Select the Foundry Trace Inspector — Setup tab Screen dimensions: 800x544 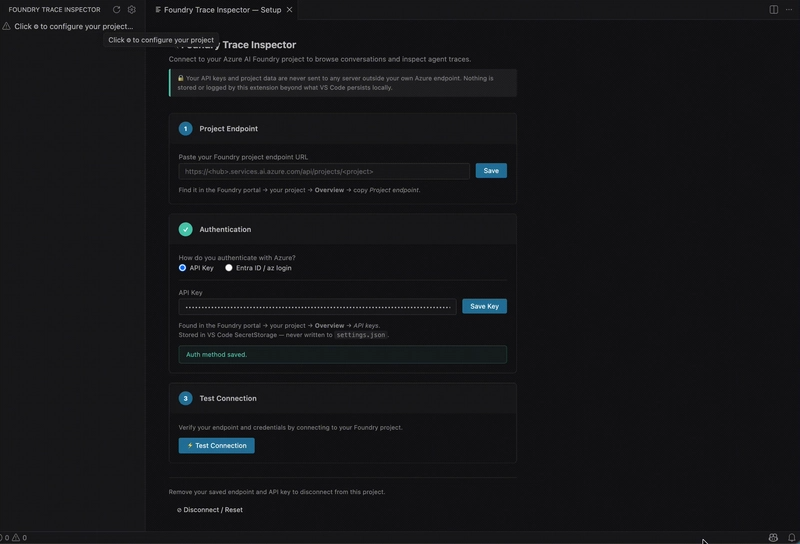[x=222, y=10]
